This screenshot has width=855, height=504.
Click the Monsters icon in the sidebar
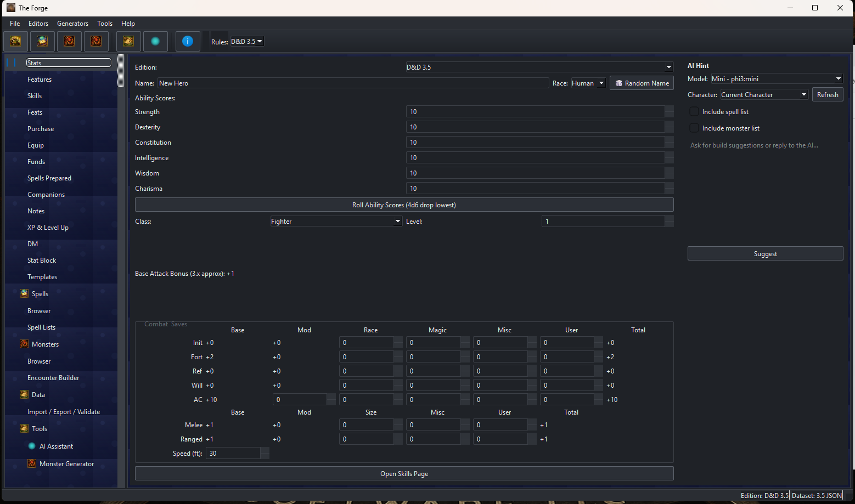[25, 344]
